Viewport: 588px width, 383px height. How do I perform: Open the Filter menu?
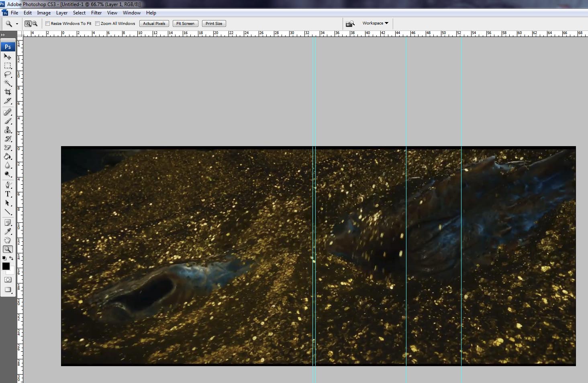(96, 13)
